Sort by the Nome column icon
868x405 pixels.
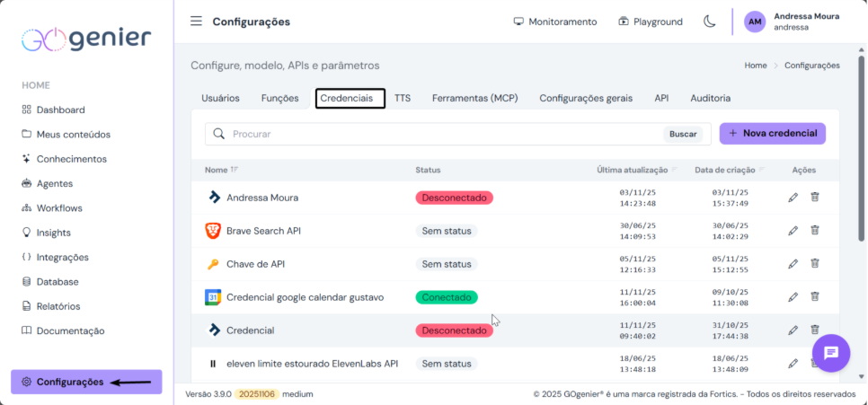[235, 170]
